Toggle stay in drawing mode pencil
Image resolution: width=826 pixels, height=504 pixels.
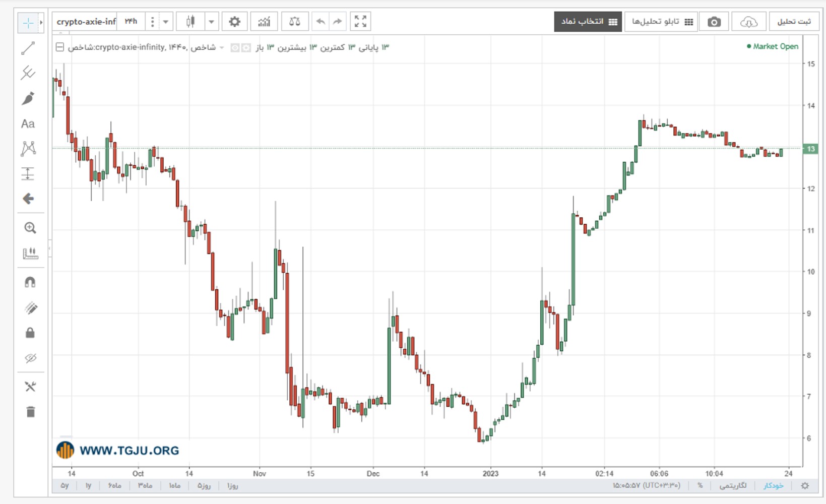(x=30, y=307)
